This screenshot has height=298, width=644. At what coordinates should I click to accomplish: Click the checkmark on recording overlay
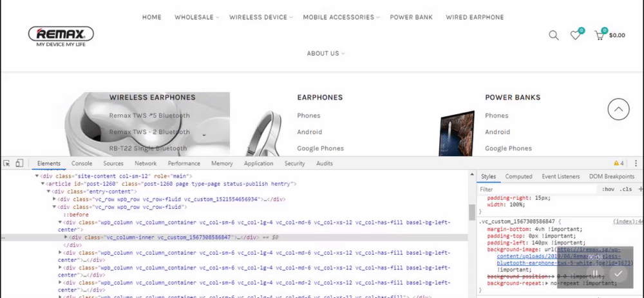coord(618,273)
